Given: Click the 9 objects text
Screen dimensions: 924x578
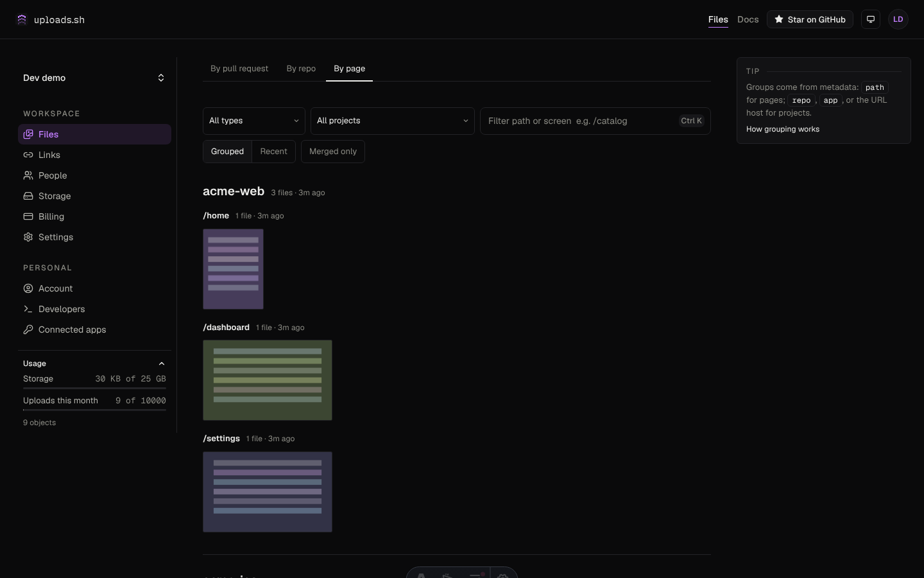Looking at the screenshot, I should coord(39,423).
